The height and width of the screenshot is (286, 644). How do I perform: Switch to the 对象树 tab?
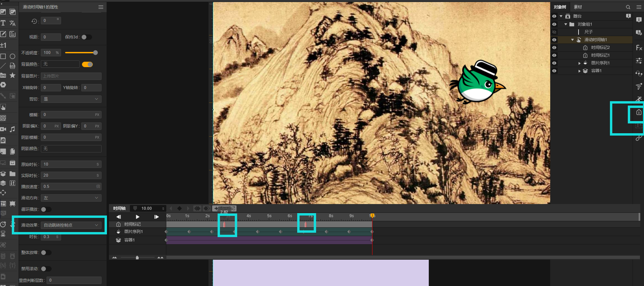click(560, 7)
